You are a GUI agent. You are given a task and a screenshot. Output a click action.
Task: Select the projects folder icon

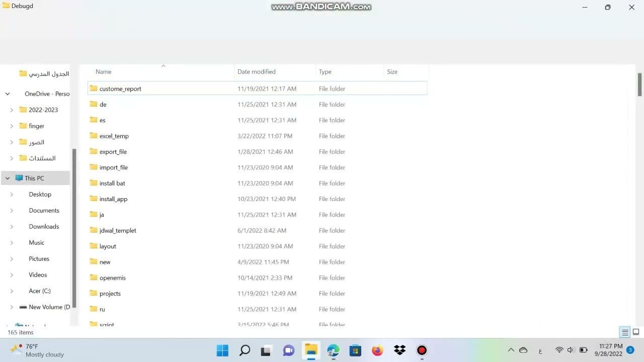pos(93,293)
